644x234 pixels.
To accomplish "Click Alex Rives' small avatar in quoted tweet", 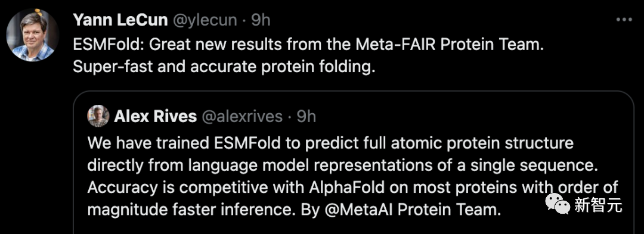I will point(98,116).
